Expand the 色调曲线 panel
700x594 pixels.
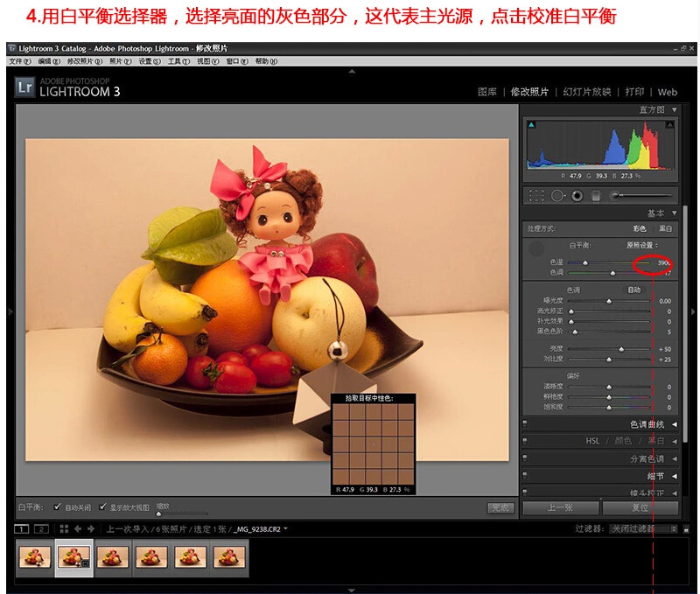(x=675, y=424)
